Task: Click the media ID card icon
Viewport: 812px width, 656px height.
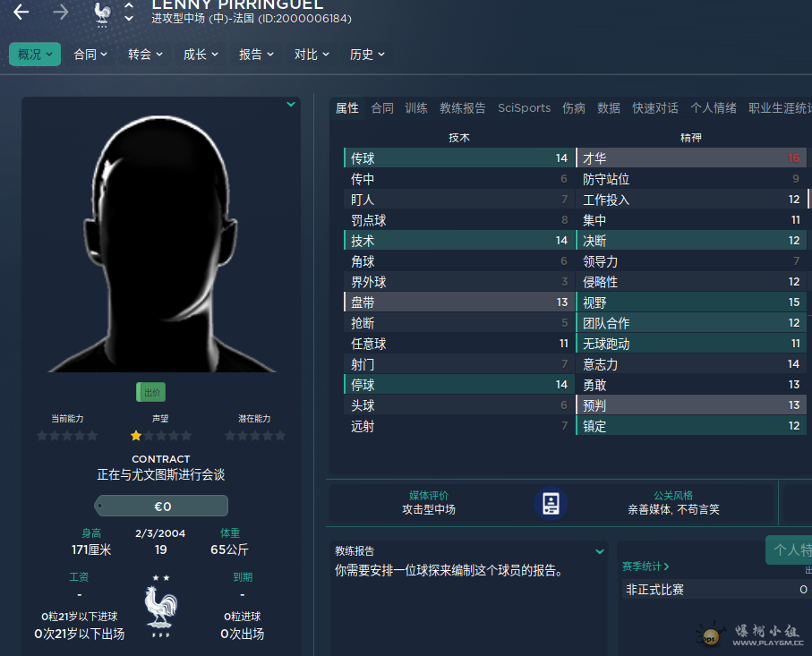Action: tap(551, 503)
